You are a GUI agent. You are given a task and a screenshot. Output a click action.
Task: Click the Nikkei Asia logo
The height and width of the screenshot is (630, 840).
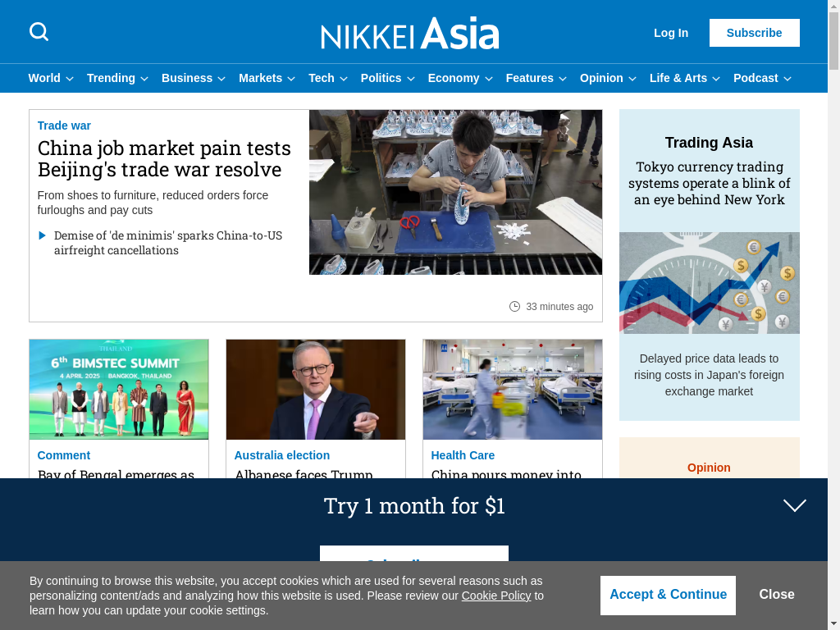410,33
